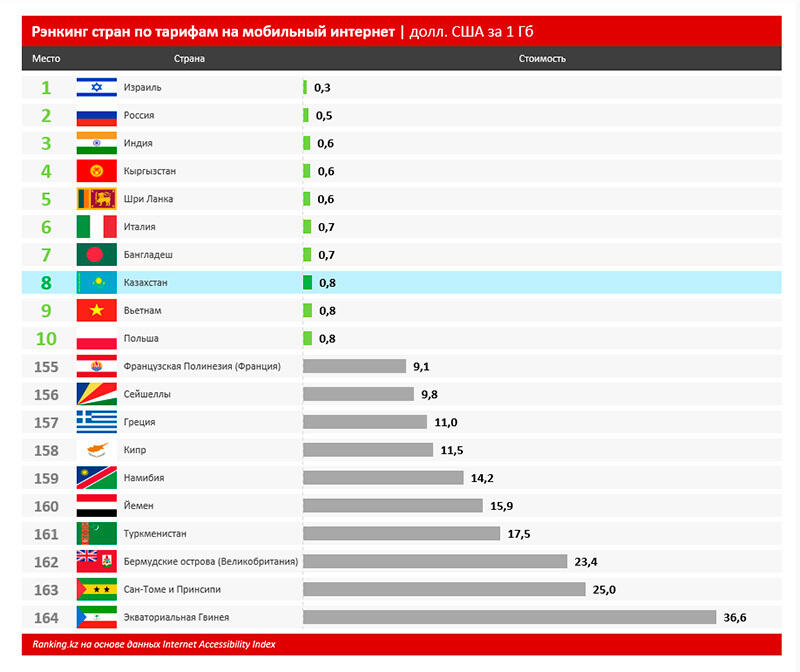Screen dimensions: 800x672
Task: Click the gray bar for Equatorial Guinea
Action: (509, 617)
